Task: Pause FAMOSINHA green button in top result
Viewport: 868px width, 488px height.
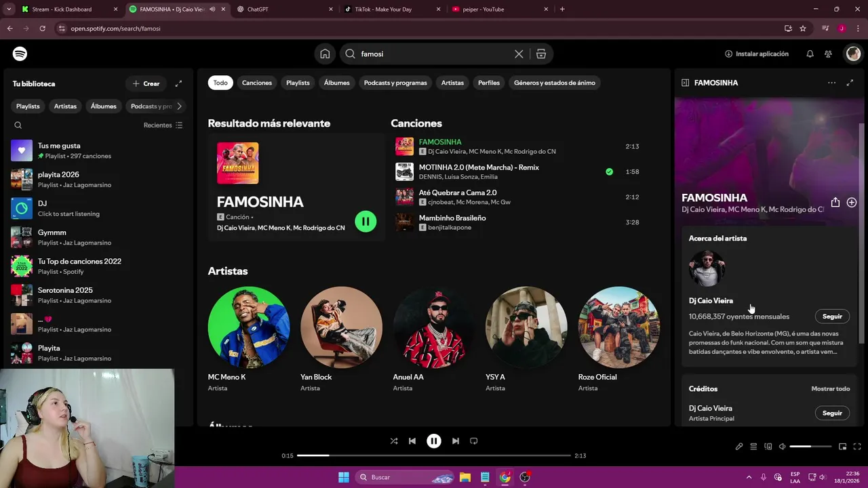Action: [366, 221]
